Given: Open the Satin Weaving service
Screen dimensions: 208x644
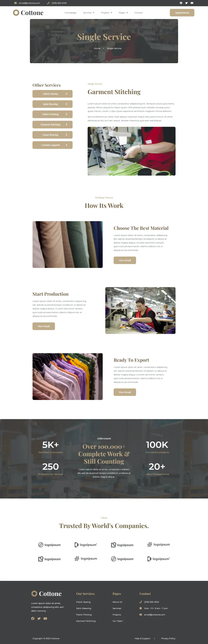Looking at the screenshot, I should pos(52,104).
